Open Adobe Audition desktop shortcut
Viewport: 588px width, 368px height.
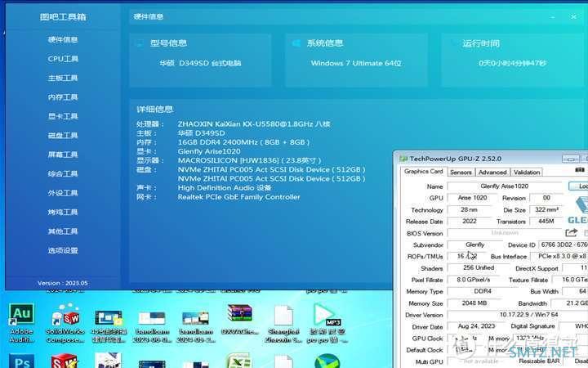[22, 322]
